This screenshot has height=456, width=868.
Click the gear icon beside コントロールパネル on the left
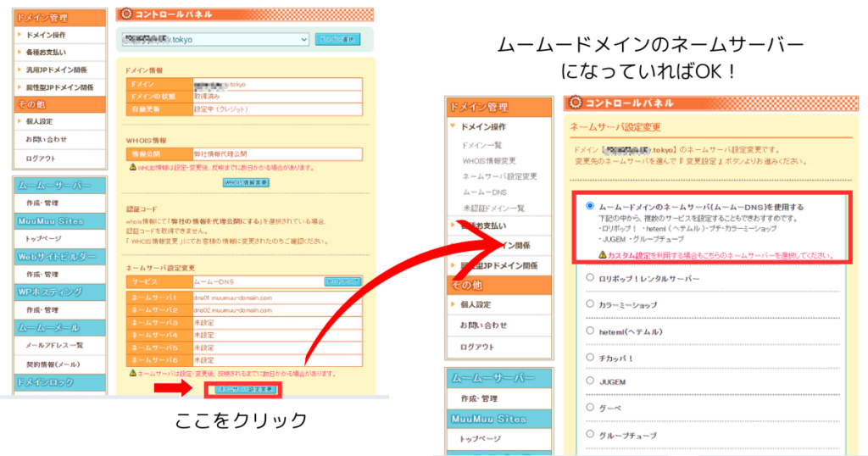pyautogui.click(x=125, y=14)
